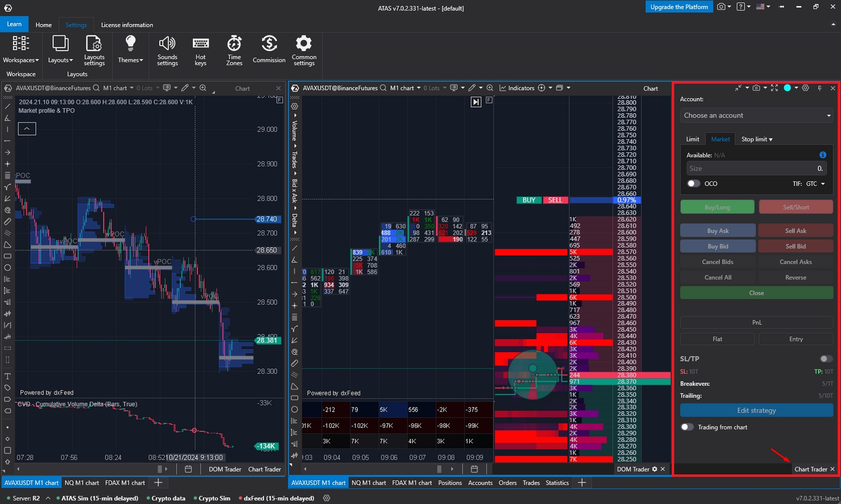
Task: Click the Buy/Long button
Action: 717,207
